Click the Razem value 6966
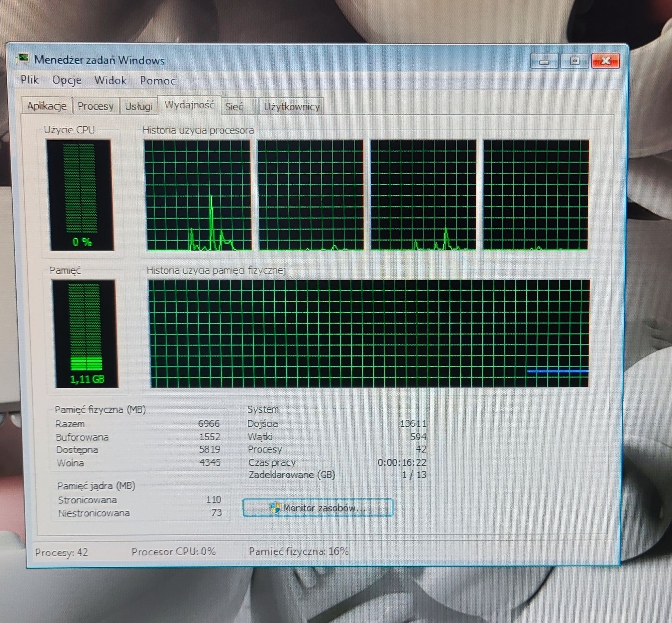The height and width of the screenshot is (623, 672). (x=209, y=423)
